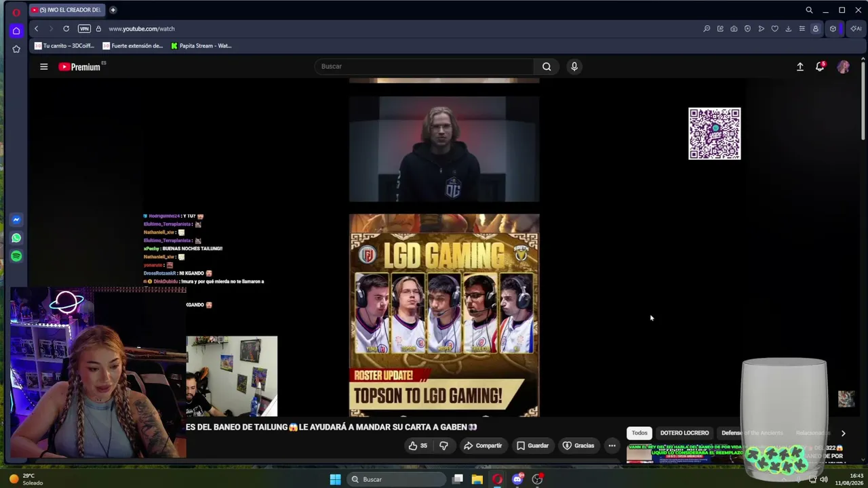
Task: Switch to the IWO EL CREADOR DEL tab
Action: click(66, 10)
